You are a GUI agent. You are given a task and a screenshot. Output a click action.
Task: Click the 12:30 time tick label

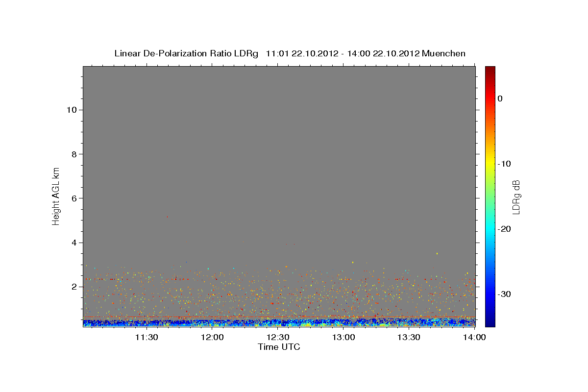click(x=278, y=337)
